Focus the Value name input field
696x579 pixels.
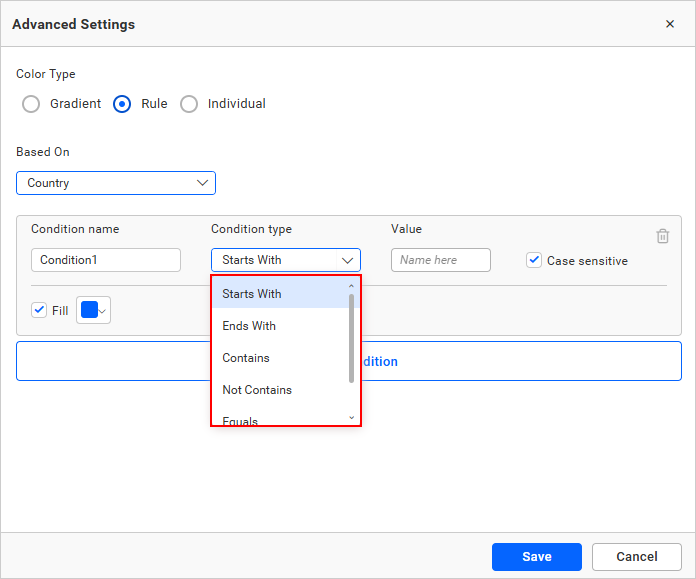tap(440, 260)
